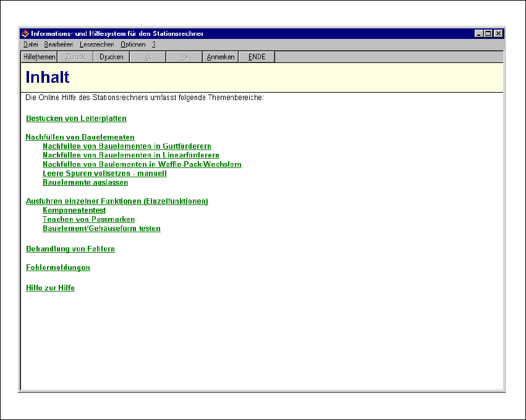The width and height of the screenshot is (526, 420).
Task: Minimize the help window
Action: pyautogui.click(x=478, y=33)
